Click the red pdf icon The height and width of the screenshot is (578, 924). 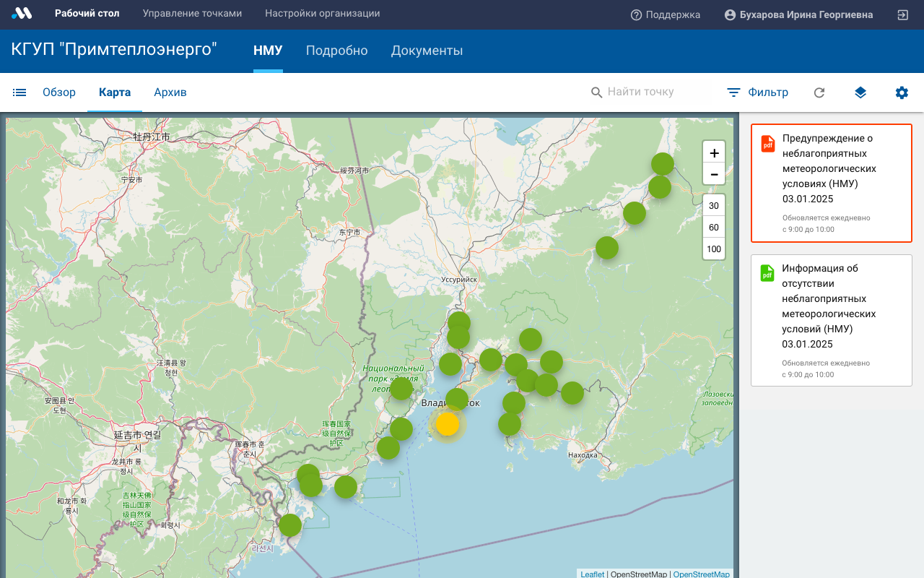(x=767, y=144)
